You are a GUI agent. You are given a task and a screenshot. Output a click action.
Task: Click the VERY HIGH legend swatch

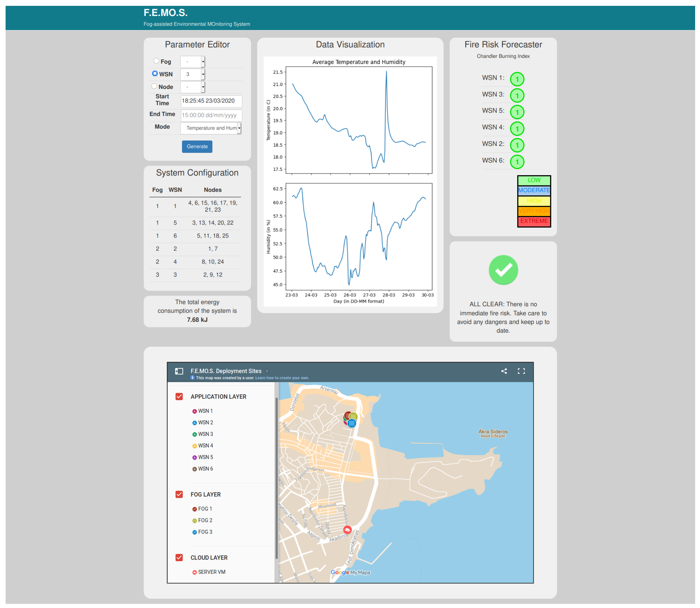tap(534, 211)
